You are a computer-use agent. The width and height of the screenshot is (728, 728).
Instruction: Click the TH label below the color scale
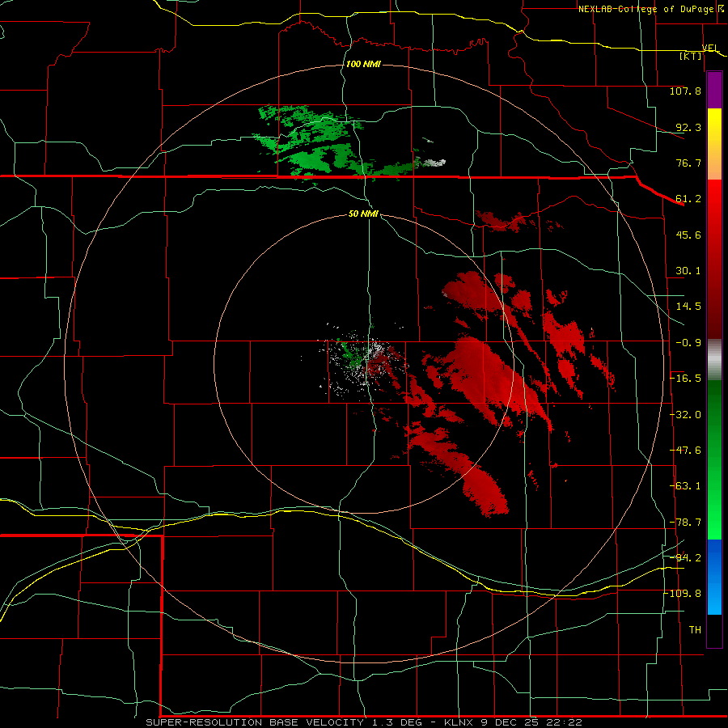click(x=695, y=630)
